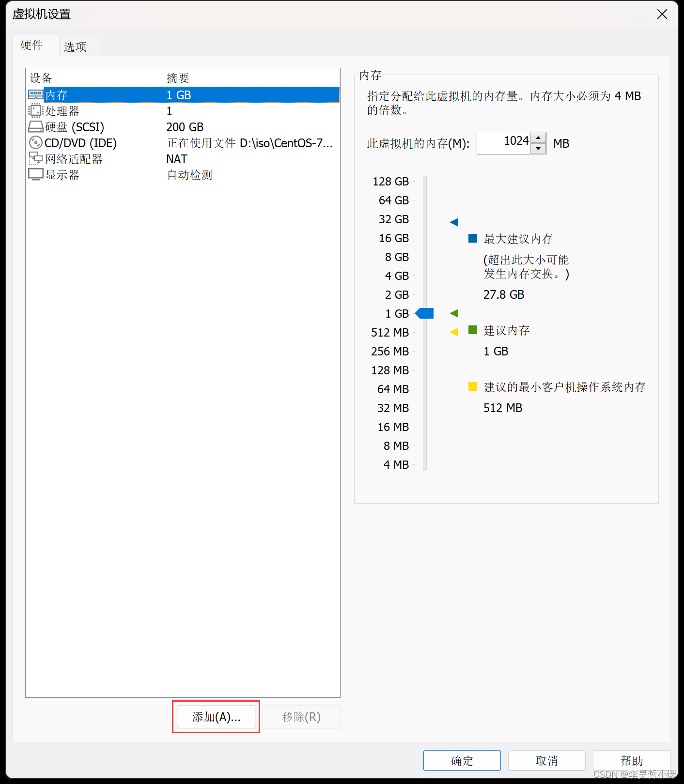Click the yellow minimum guest memory legend square
Viewport: 684px width, 784px height.
point(473,386)
